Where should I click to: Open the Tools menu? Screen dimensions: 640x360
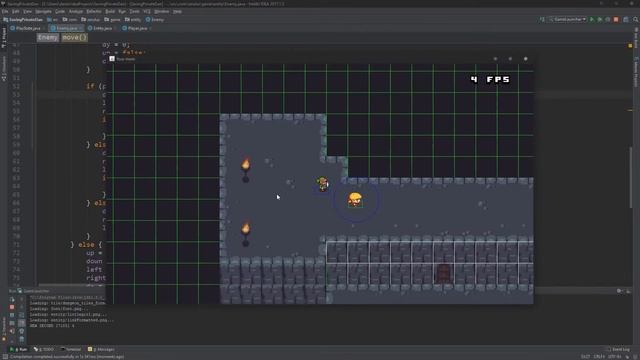tap(134, 11)
